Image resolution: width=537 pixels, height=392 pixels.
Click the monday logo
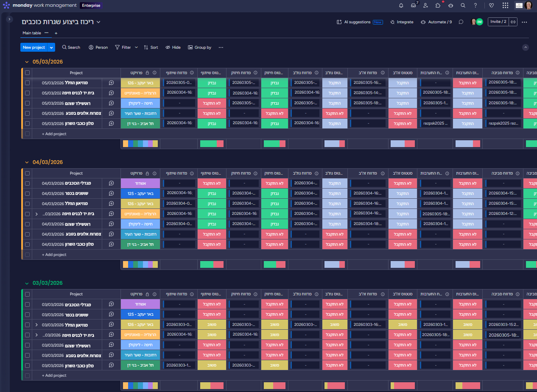click(x=6, y=6)
